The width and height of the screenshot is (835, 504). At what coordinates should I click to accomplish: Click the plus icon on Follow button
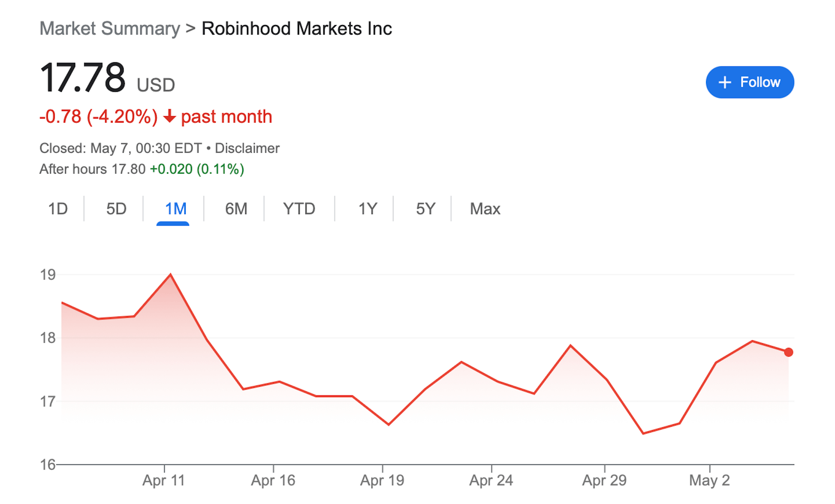tap(725, 82)
